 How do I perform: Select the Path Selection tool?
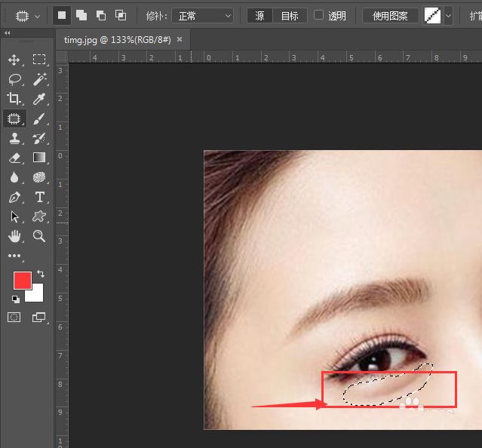14,216
